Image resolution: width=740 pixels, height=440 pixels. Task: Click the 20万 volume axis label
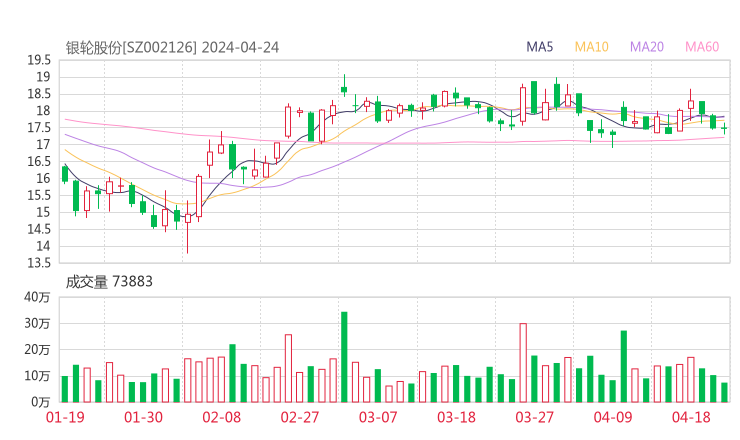point(37,350)
